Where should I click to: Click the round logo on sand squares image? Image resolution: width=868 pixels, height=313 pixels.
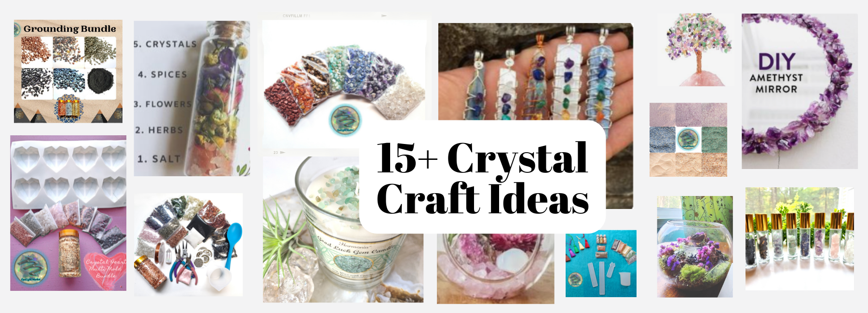(x=688, y=140)
